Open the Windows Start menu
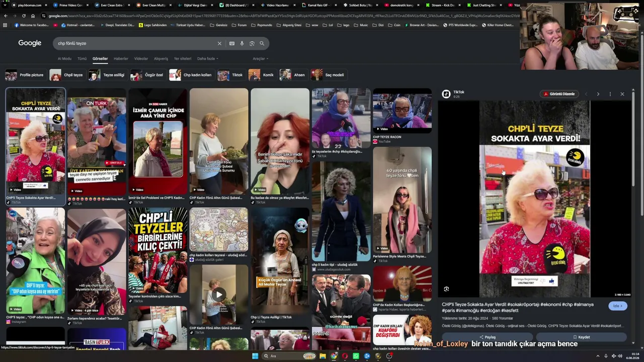The image size is (644, 362). pyautogui.click(x=255, y=356)
